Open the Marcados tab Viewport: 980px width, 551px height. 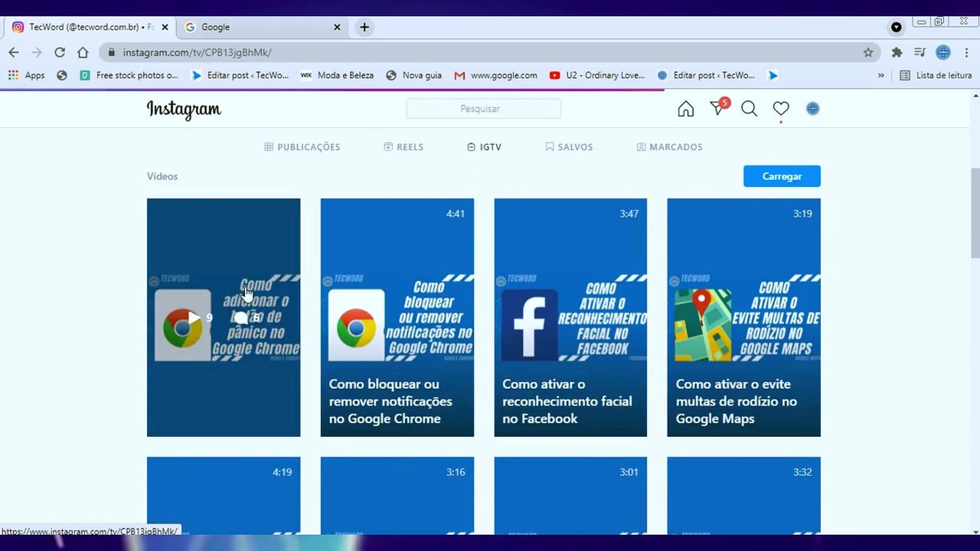click(x=669, y=147)
